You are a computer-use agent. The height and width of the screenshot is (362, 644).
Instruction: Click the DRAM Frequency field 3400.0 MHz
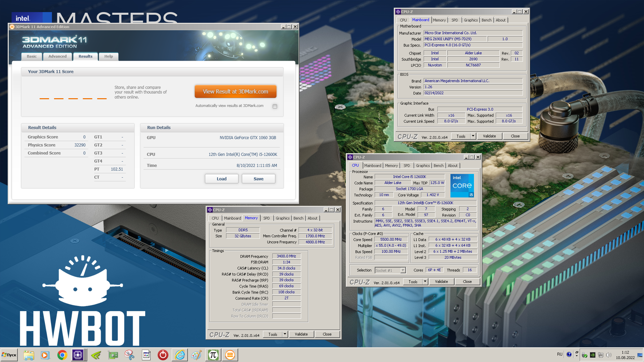point(286,256)
